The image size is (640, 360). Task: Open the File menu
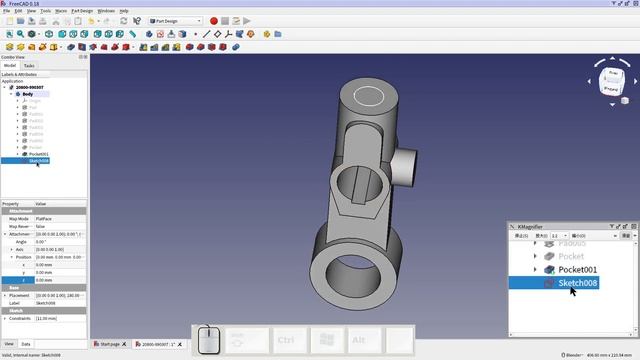coord(7,11)
